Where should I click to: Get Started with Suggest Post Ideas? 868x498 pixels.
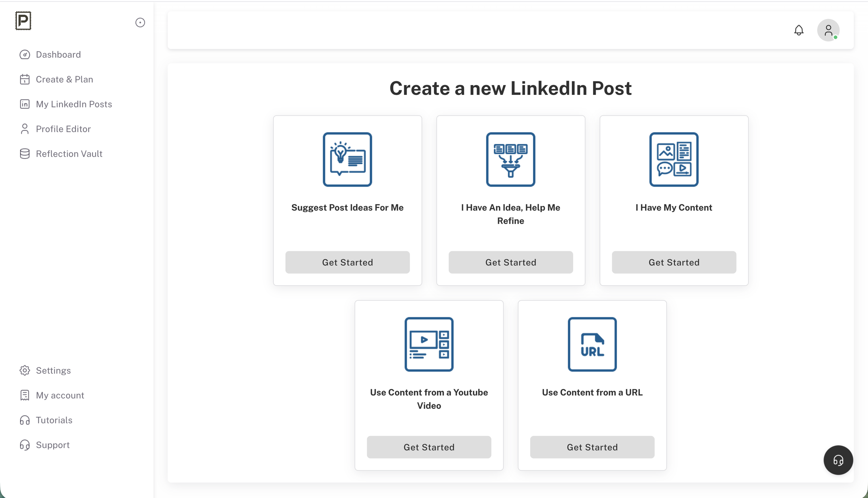(x=347, y=262)
